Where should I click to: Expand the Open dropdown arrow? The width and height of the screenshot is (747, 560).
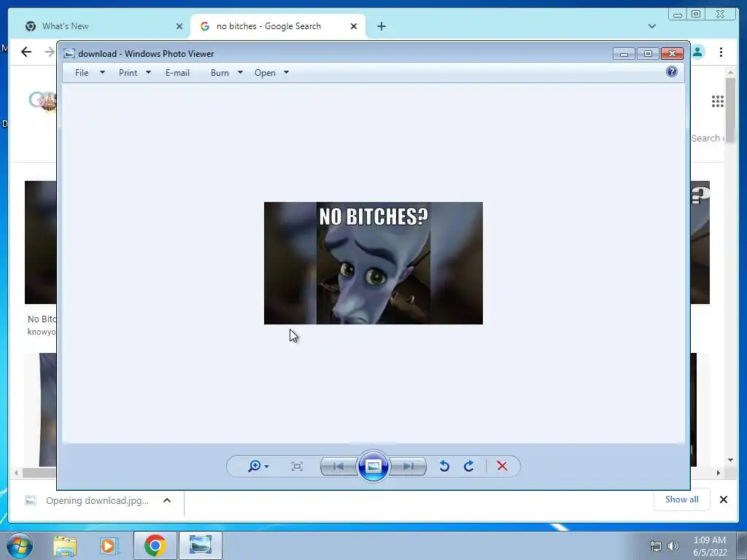(x=286, y=72)
